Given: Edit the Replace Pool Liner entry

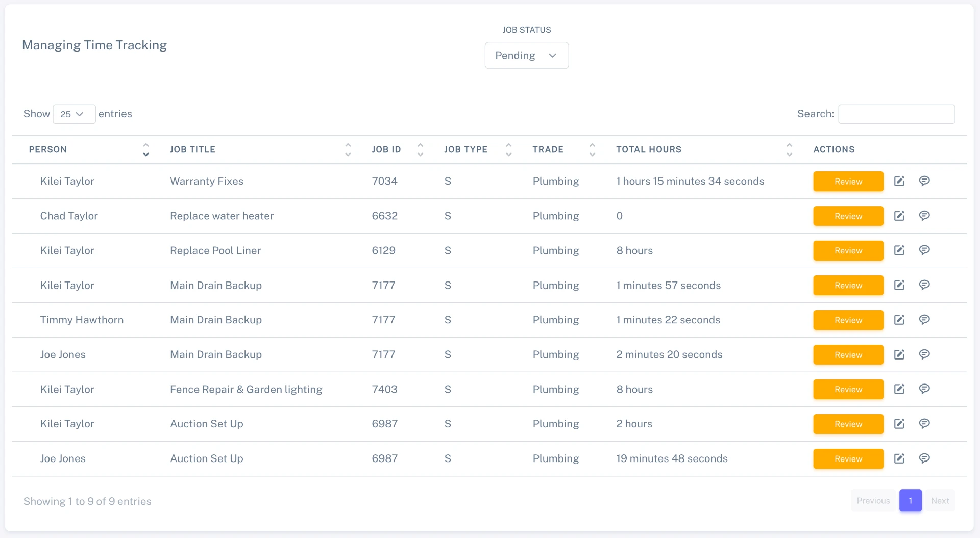Looking at the screenshot, I should pos(899,250).
